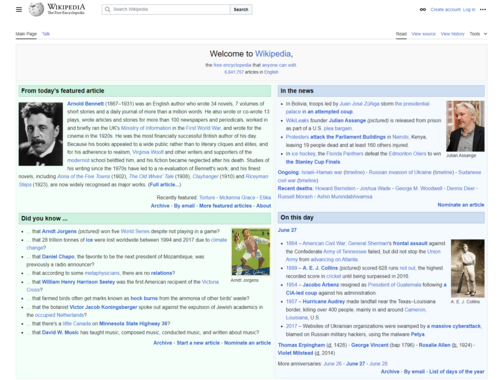Open the hock burns link

tap(144, 298)
